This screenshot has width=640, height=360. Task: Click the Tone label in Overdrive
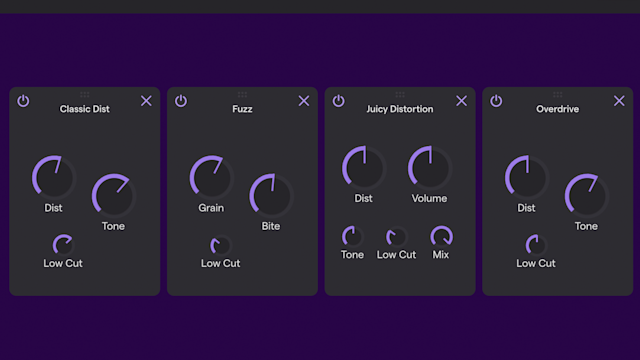pyautogui.click(x=586, y=226)
